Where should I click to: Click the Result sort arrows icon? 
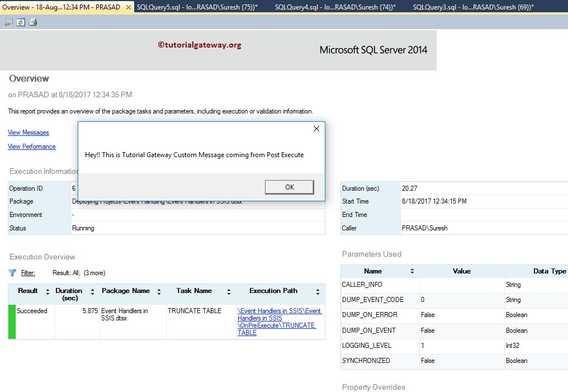pos(46,291)
